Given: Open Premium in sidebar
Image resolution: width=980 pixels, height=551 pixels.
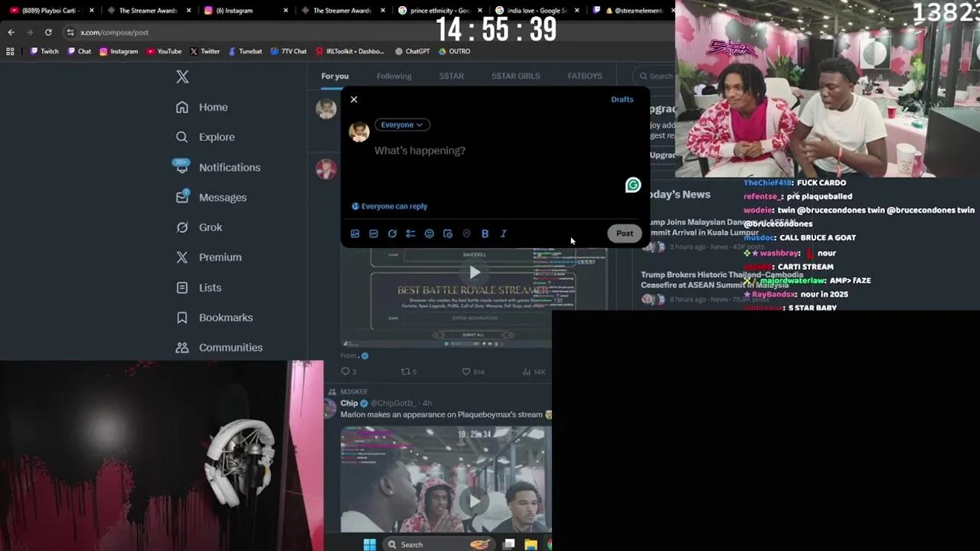Looking at the screenshot, I should (x=208, y=257).
